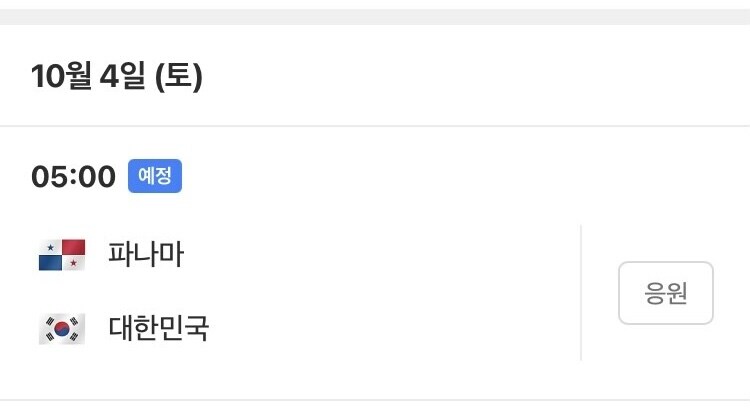Click the red star on Panama's flag
The width and height of the screenshot is (750, 419).
point(73,264)
